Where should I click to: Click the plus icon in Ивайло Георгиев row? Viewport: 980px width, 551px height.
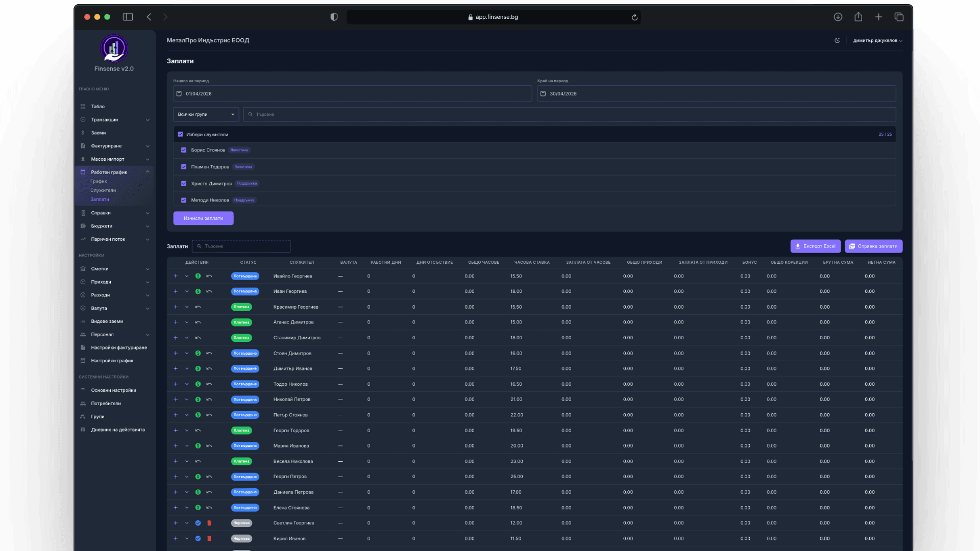tap(176, 276)
